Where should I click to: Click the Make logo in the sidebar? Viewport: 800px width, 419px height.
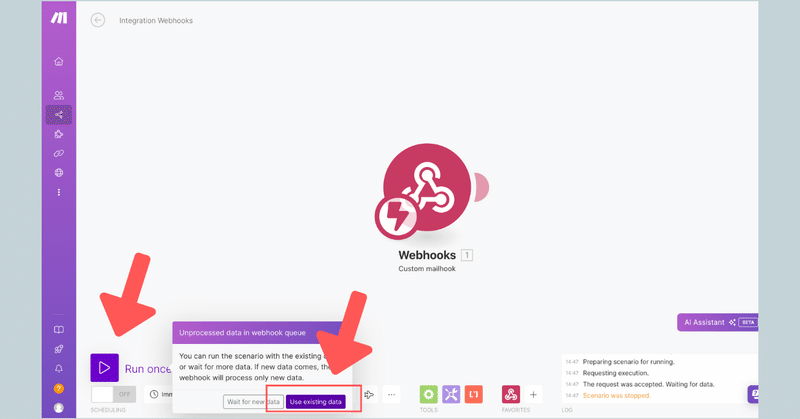59,18
